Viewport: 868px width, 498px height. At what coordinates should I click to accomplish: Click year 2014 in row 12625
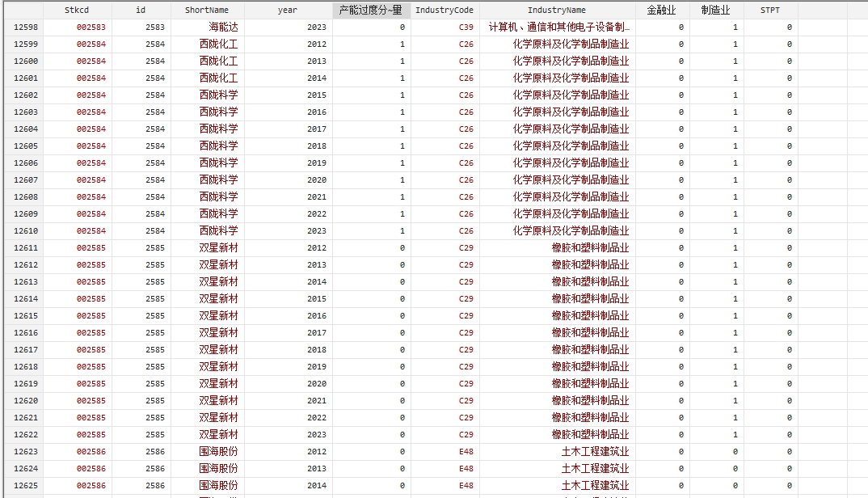(317, 486)
